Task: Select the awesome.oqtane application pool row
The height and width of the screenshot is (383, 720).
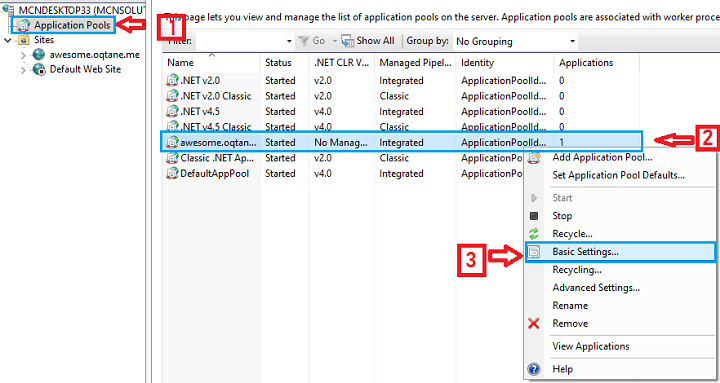Action: click(x=400, y=142)
